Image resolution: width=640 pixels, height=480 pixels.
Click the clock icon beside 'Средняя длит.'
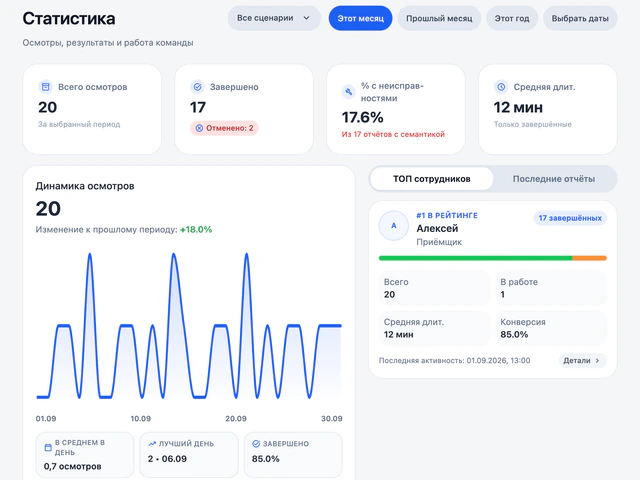501,87
